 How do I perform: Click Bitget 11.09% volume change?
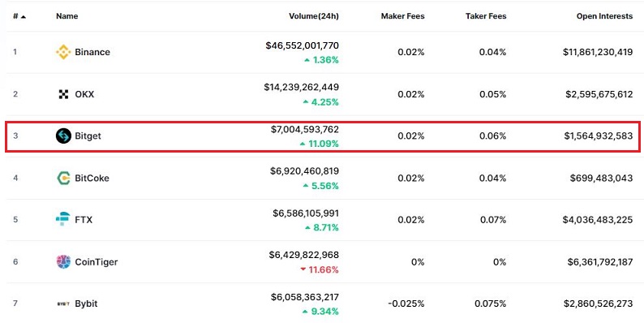pyautogui.click(x=320, y=144)
